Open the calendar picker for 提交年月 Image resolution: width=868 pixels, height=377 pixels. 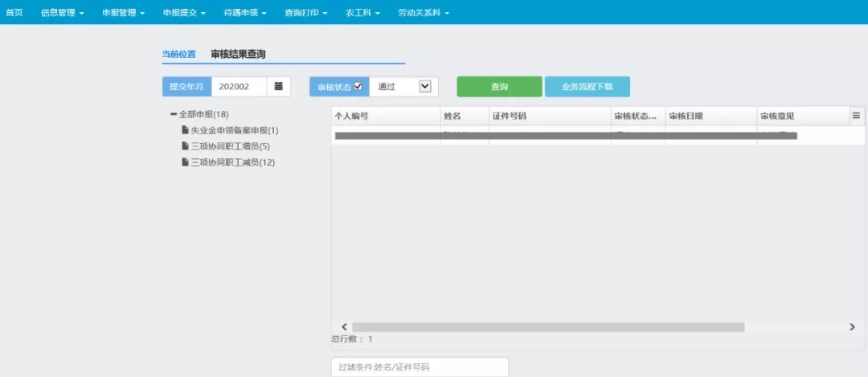(278, 86)
